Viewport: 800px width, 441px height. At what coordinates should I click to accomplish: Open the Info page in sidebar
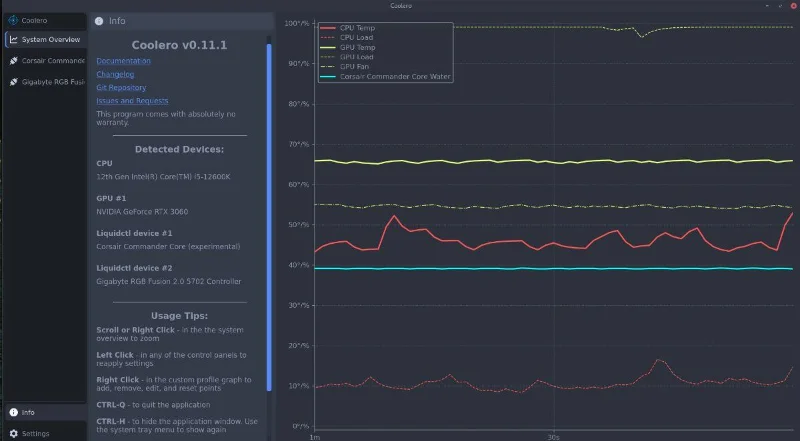pyautogui.click(x=45, y=412)
